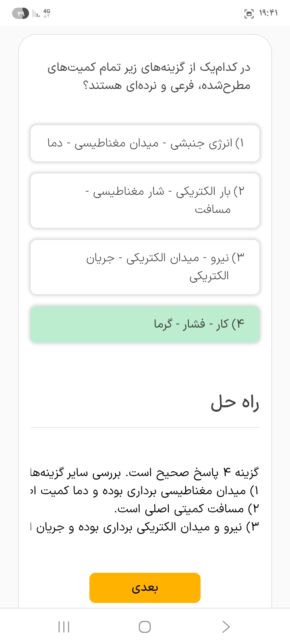Viewport: 290px width, 644px height.
Task: Tap explanation line ۳ about نیرو و میدان الکتریکی
Action: (x=145, y=527)
